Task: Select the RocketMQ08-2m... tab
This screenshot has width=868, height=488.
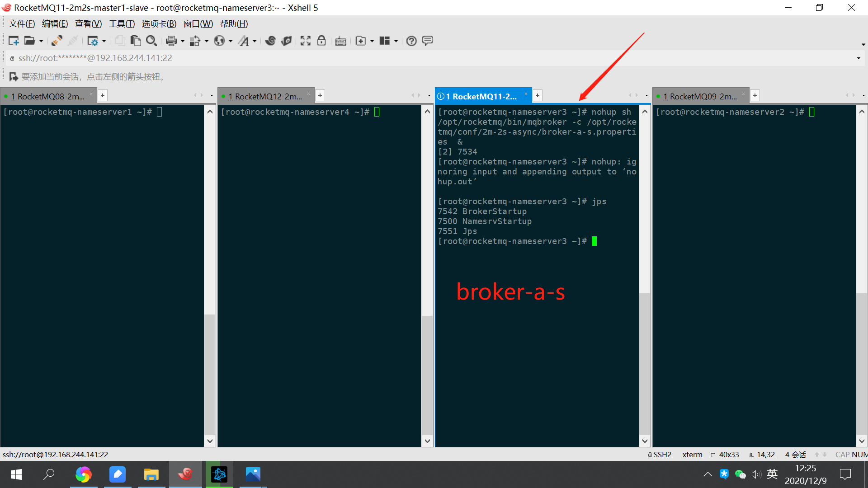Action: coord(47,96)
